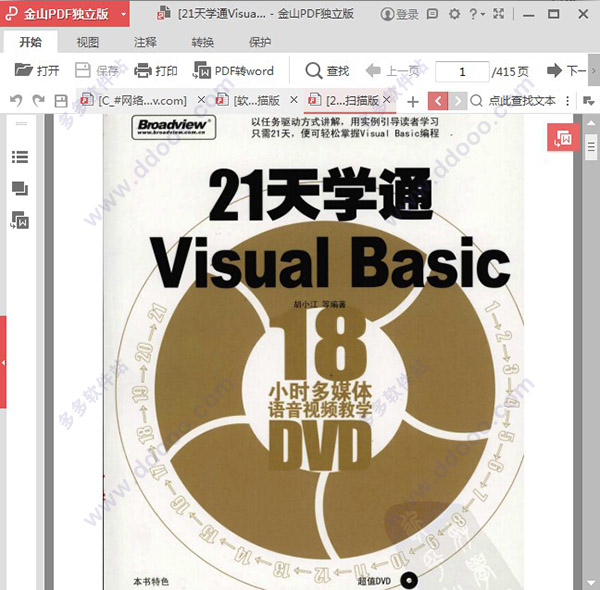This screenshot has height=590, width=600.
Task: Click the 打印 print button
Action: tap(156, 71)
